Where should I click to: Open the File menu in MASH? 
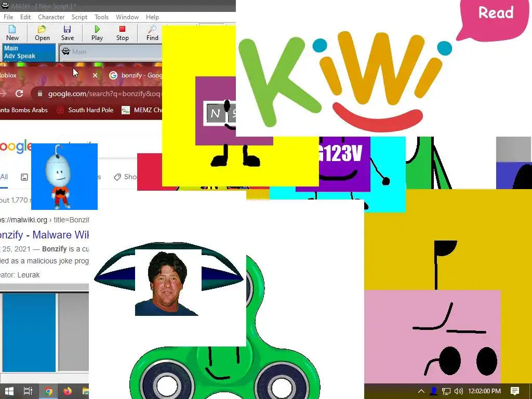click(x=8, y=17)
